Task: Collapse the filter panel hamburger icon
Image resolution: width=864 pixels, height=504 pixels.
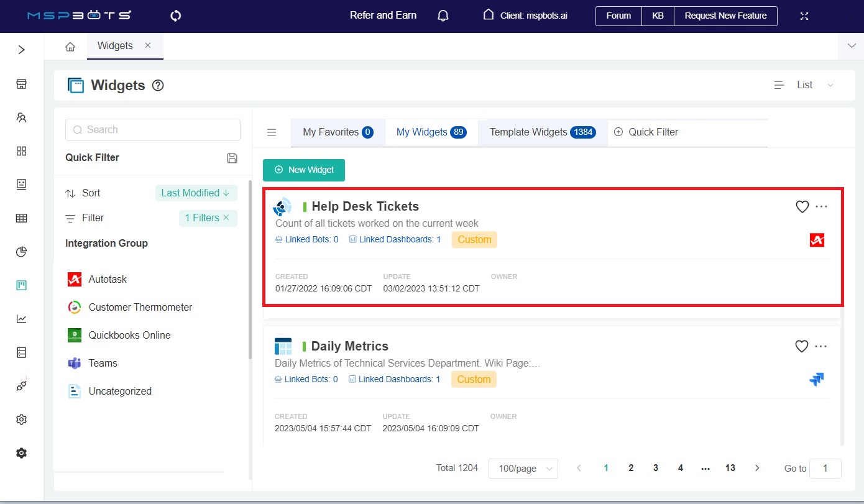Action: point(272,132)
